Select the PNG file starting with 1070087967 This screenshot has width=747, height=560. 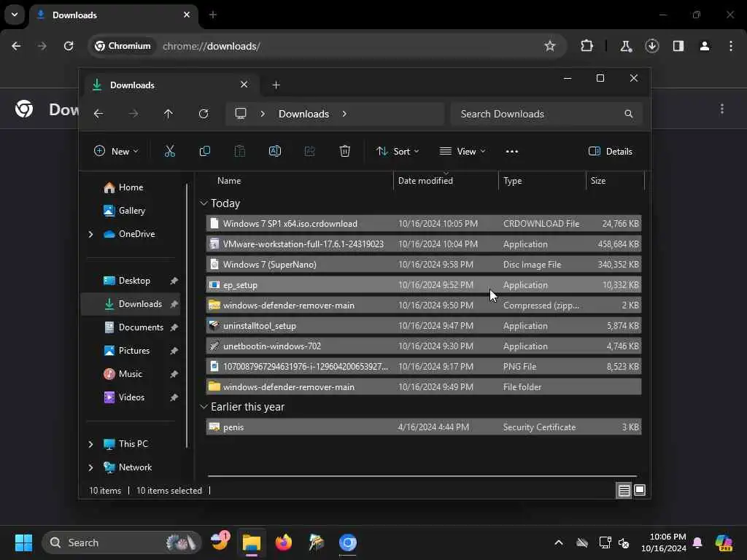pyautogui.click(x=424, y=367)
